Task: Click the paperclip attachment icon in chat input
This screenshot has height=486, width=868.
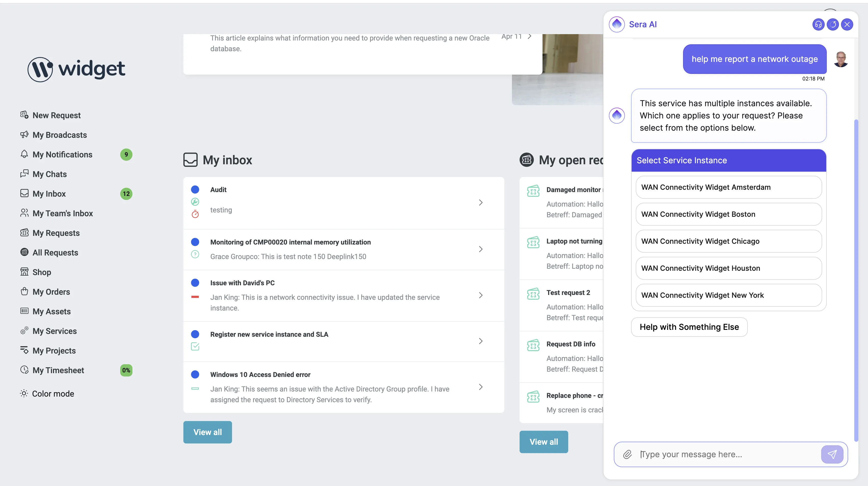Action: click(627, 454)
